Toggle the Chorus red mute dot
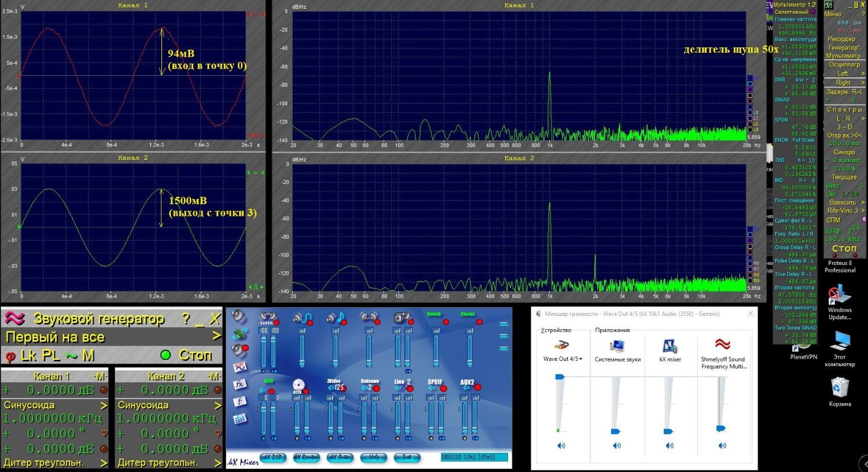 click(478, 322)
